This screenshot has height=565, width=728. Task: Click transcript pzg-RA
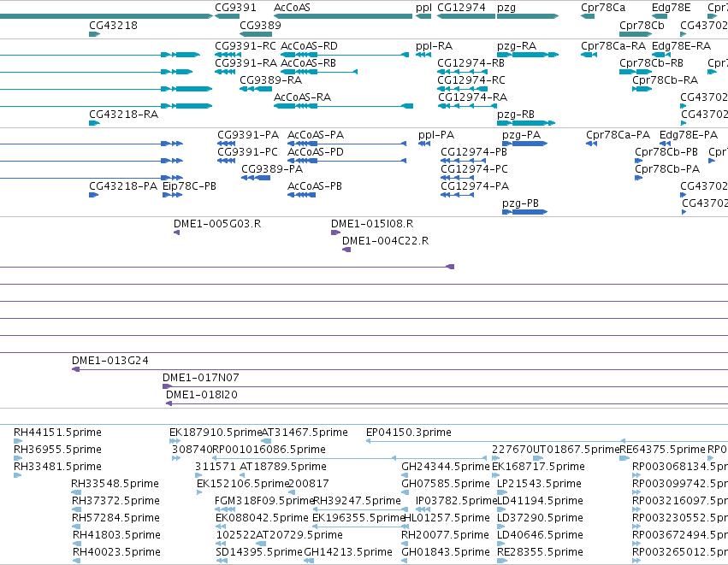517,46
